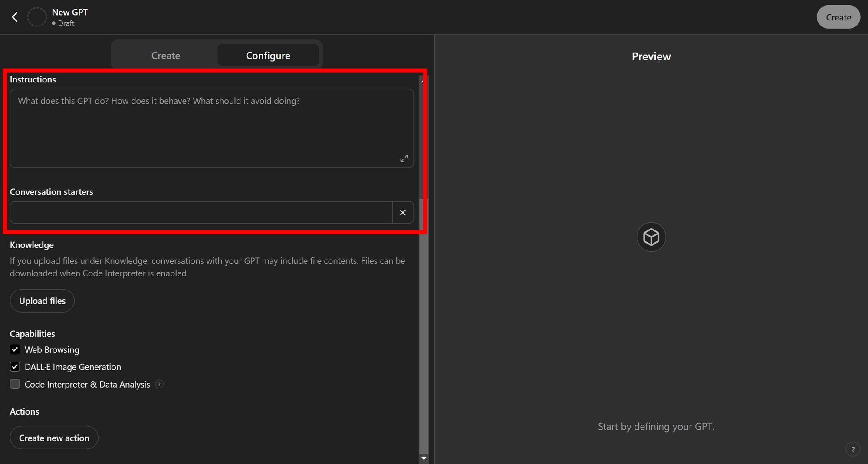Click the cube icon in Preview
This screenshot has width=868, height=464.
click(x=651, y=237)
